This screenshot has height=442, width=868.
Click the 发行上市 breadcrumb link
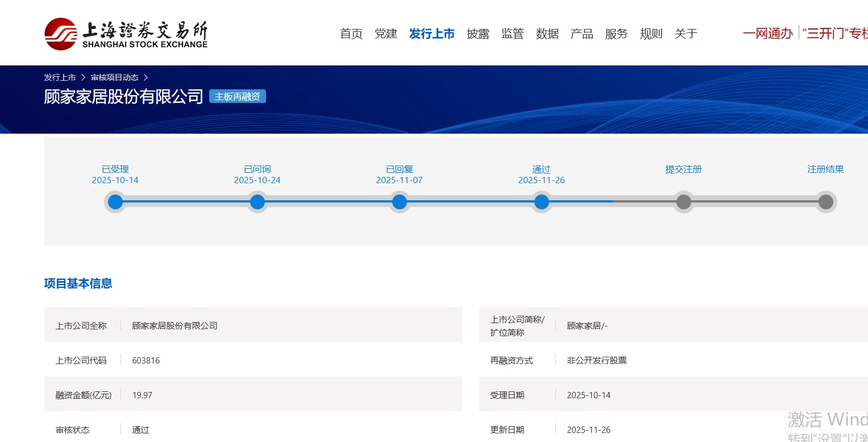(60, 77)
